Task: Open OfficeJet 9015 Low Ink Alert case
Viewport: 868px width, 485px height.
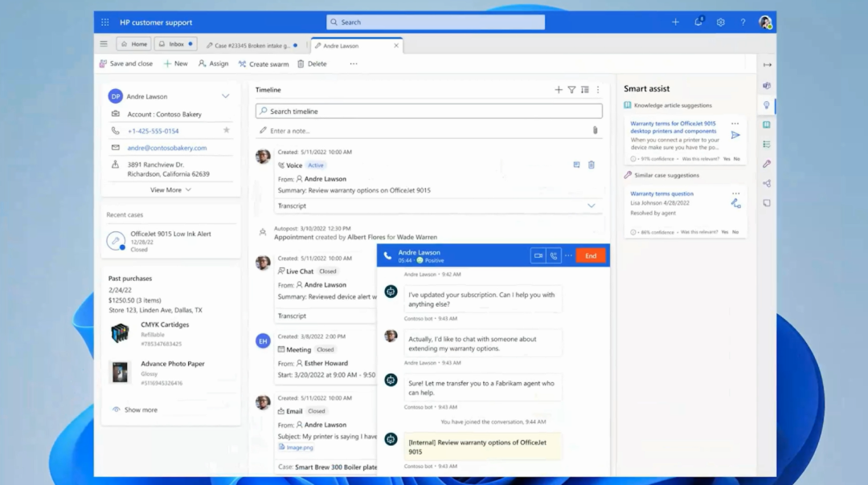Action: [x=170, y=241]
